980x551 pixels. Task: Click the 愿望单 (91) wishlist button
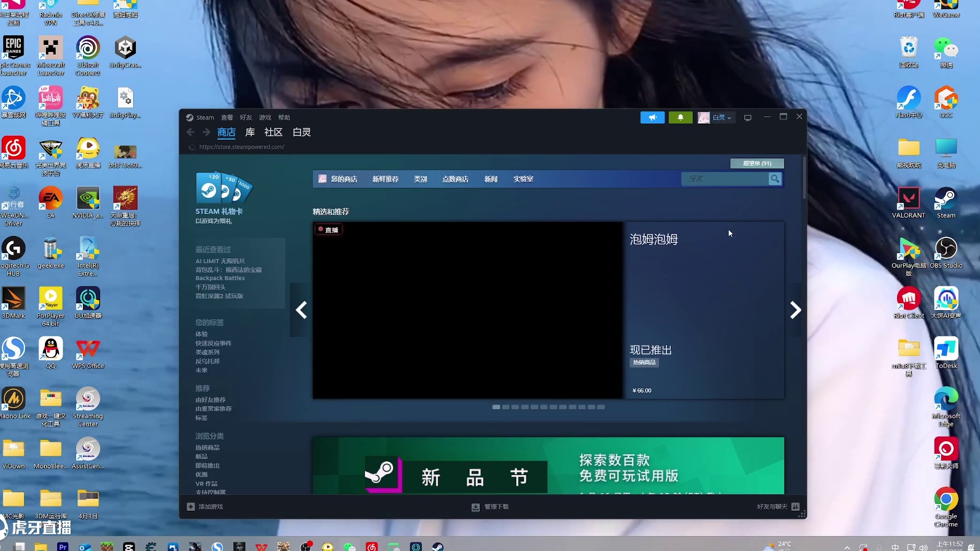(756, 163)
